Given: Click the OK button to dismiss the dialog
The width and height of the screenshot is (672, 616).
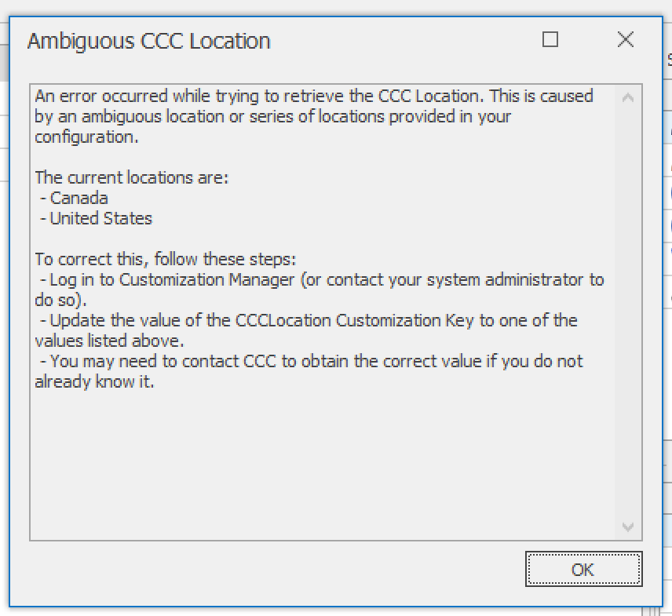Looking at the screenshot, I should point(583,569).
